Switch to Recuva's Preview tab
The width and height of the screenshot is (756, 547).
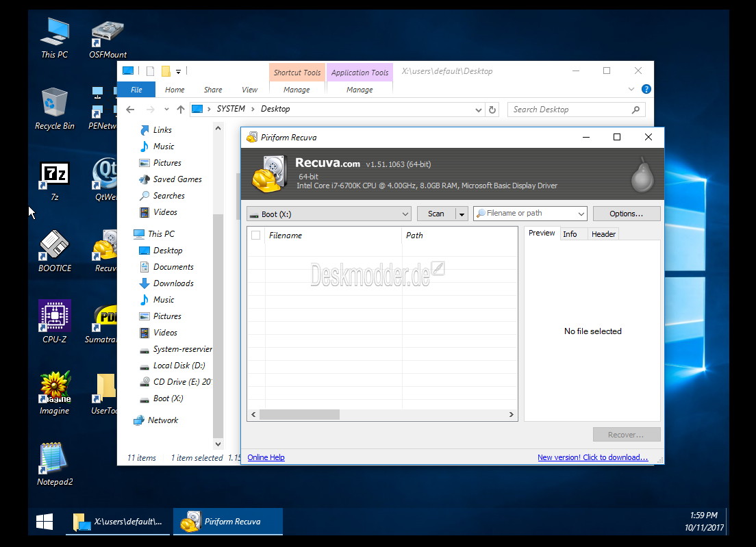(x=542, y=233)
